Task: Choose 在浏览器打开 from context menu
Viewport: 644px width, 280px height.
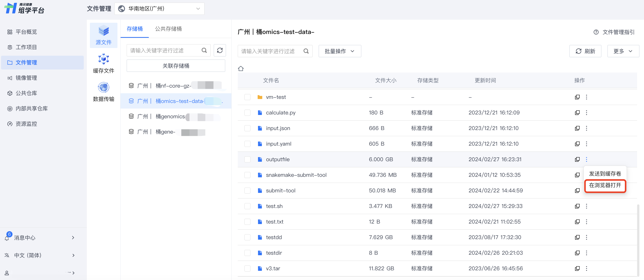Action: (605, 185)
